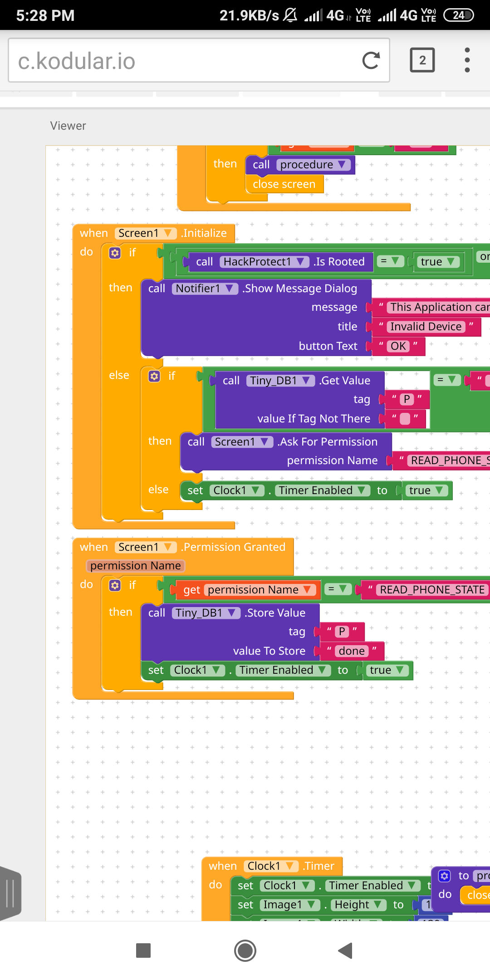Click the gear on Permission Granted if block
The image size is (490, 980).
115,585
